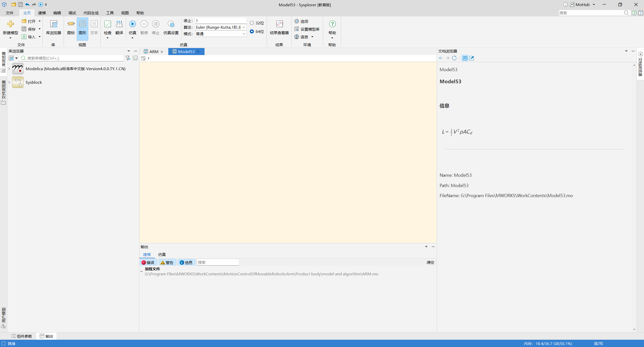This screenshot has width=644, height=347.
Task: Click the output panel 搜索 search field
Action: [x=218, y=263]
